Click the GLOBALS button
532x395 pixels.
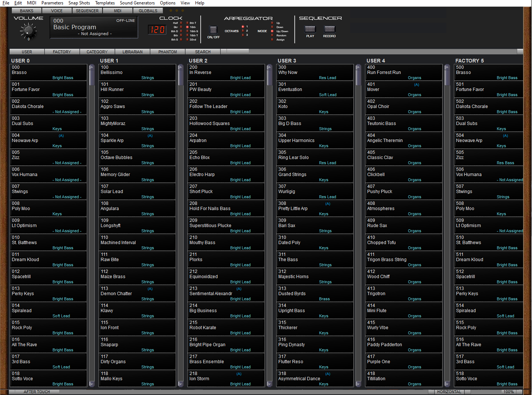point(148,11)
